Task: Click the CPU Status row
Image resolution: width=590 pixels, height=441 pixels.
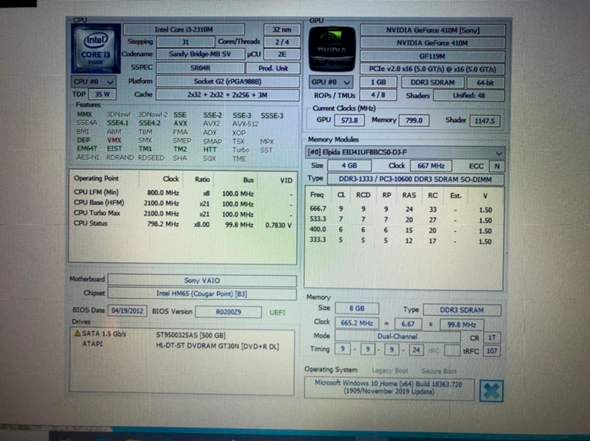Action: [183, 224]
